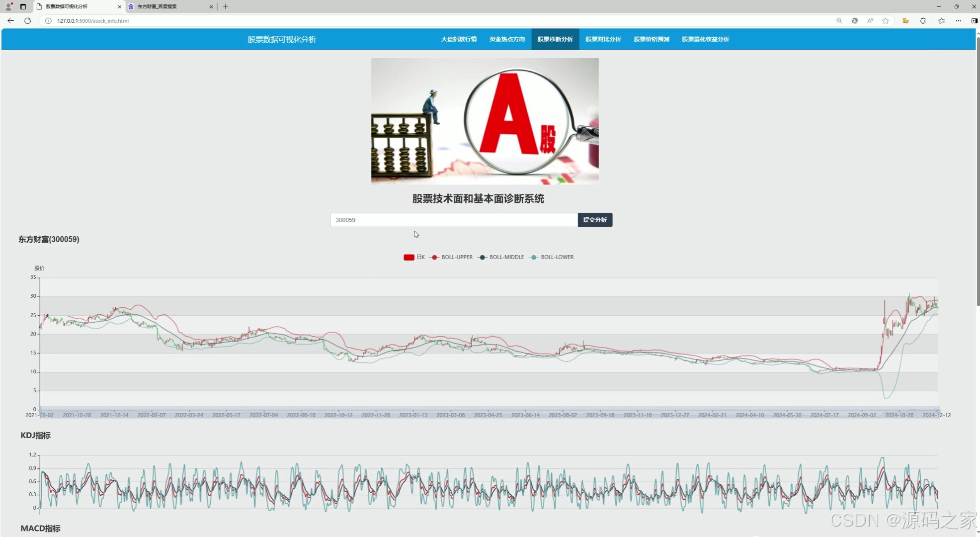
Task: Open the browser Extensions puzzle icon
Action: tap(923, 21)
